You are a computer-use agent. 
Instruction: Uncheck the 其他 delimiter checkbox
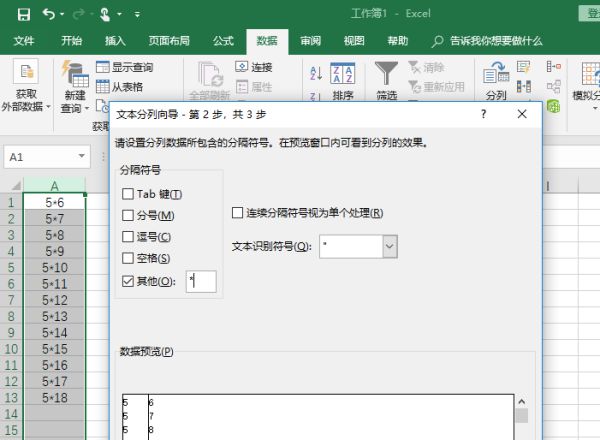127,281
